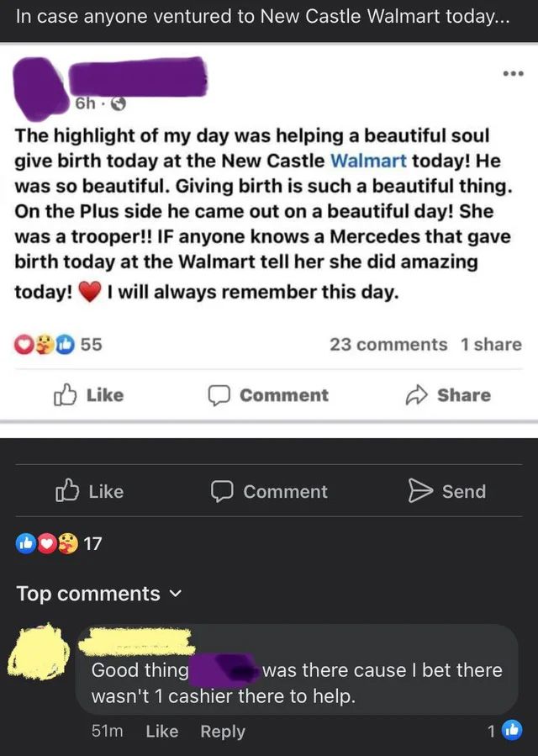Click the 51m comment timestamp
The width and height of the screenshot is (538, 756).
[x=107, y=731]
